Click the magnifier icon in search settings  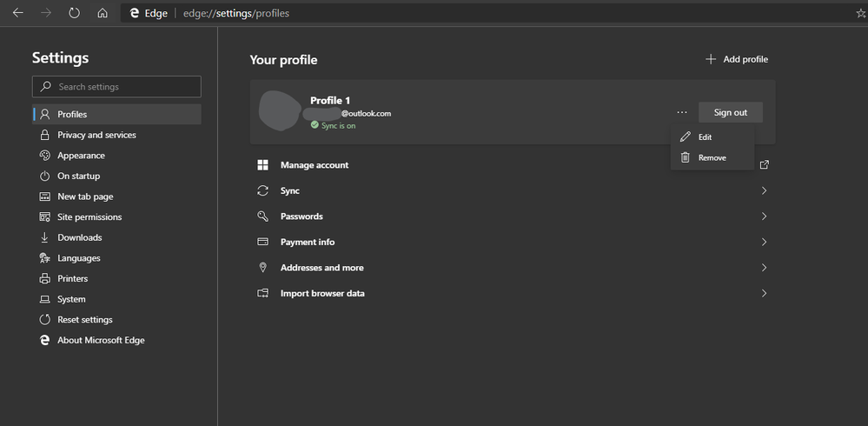coord(46,86)
